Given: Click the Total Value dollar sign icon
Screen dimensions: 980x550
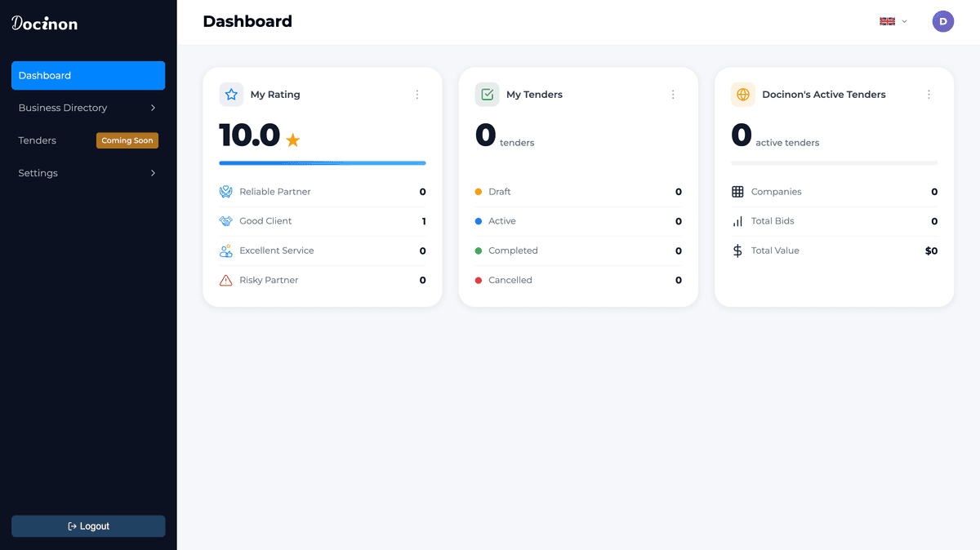Looking at the screenshot, I should coord(737,251).
